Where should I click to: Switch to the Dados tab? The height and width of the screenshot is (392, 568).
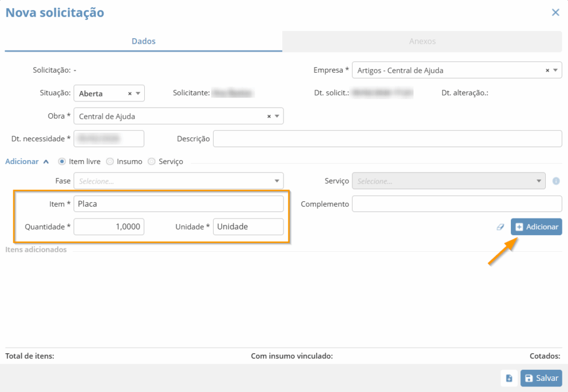click(x=143, y=41)
